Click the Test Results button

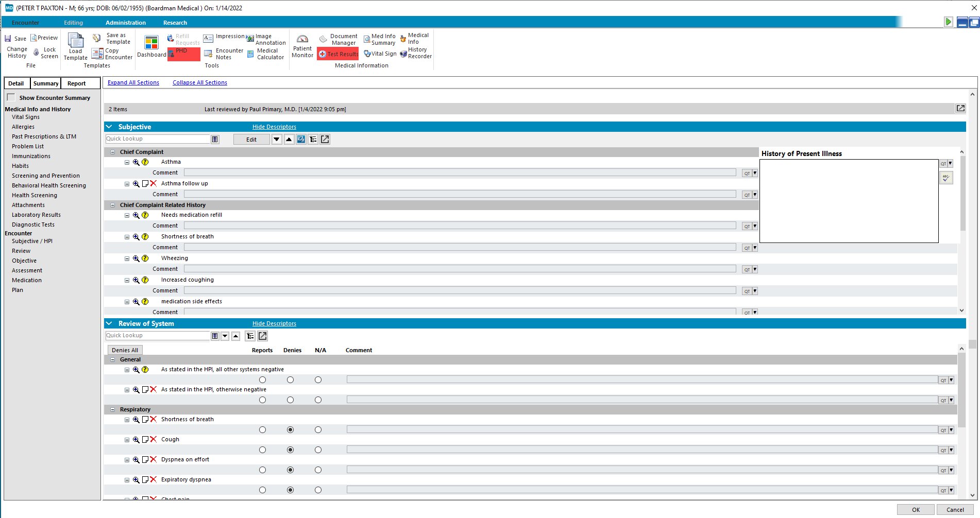click(338, 54)
